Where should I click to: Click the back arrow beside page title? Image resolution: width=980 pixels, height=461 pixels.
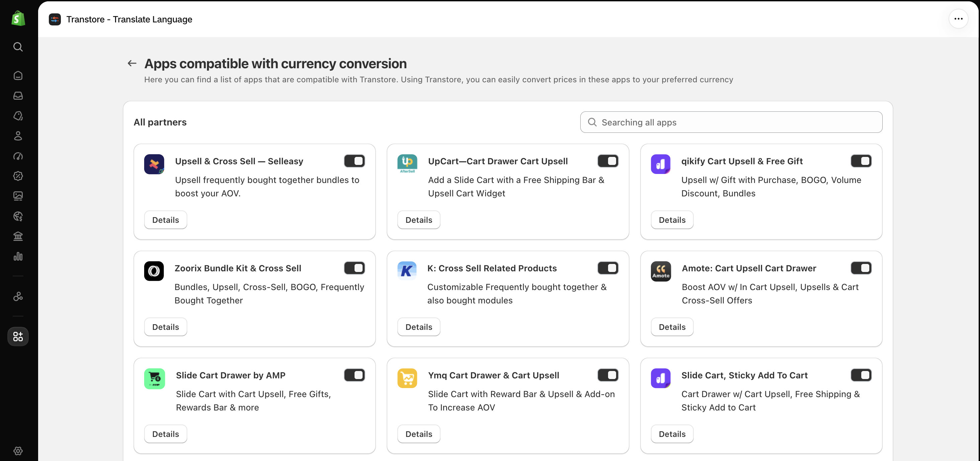[132, 63]
